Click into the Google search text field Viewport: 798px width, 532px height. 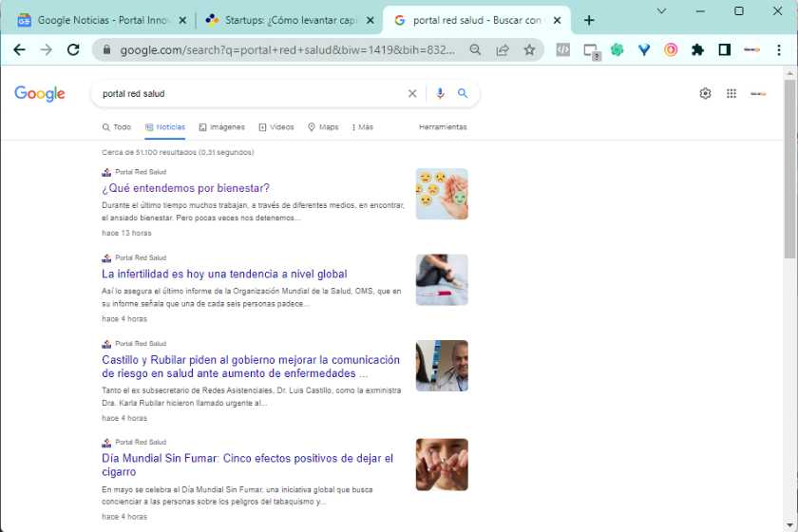247,94
